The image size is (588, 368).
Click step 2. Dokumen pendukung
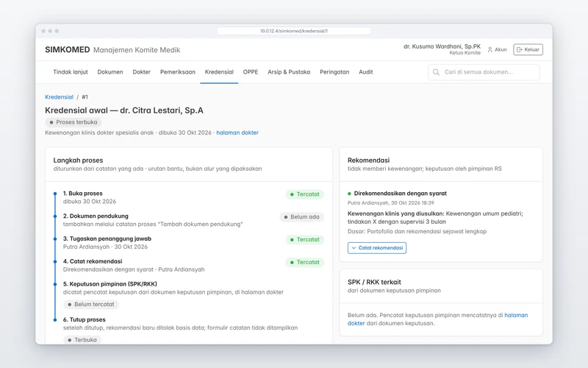click(96, 216)
